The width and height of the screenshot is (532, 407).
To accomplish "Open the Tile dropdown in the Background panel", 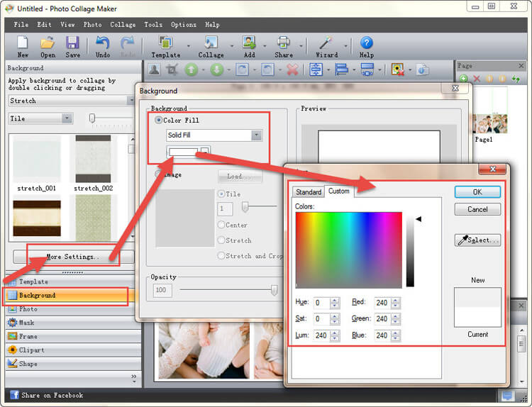I will click(x=40, y=118).
